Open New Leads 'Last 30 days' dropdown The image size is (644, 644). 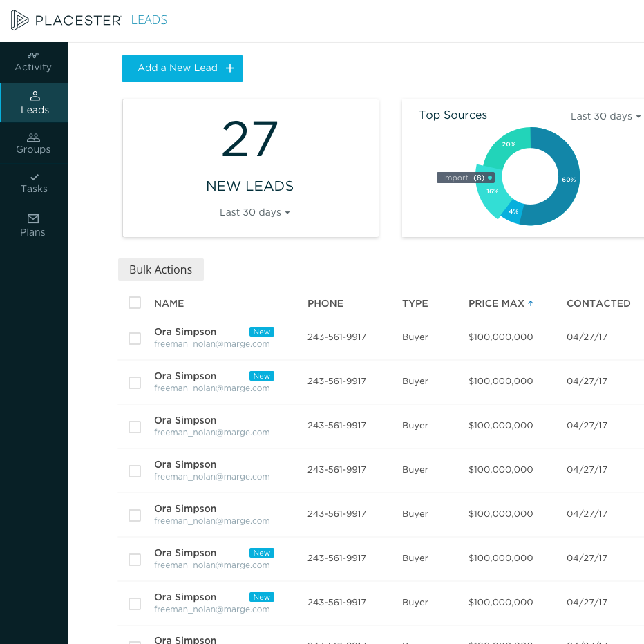(x=255, y=212)
